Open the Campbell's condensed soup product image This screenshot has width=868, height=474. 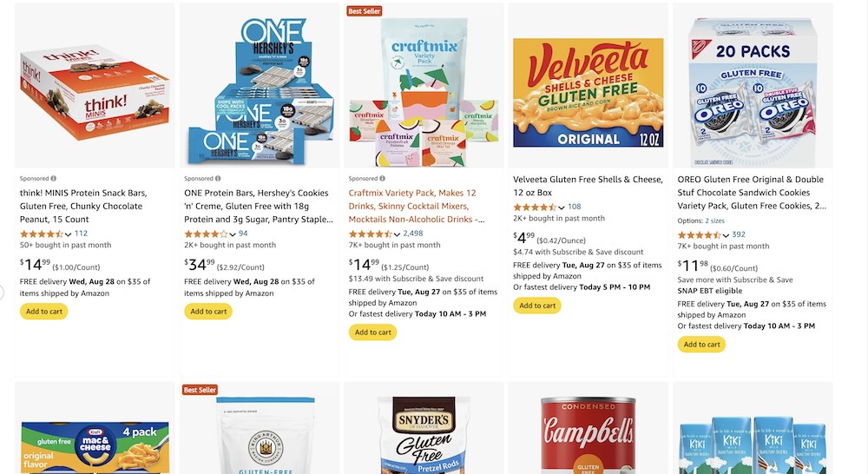point(589,434)
